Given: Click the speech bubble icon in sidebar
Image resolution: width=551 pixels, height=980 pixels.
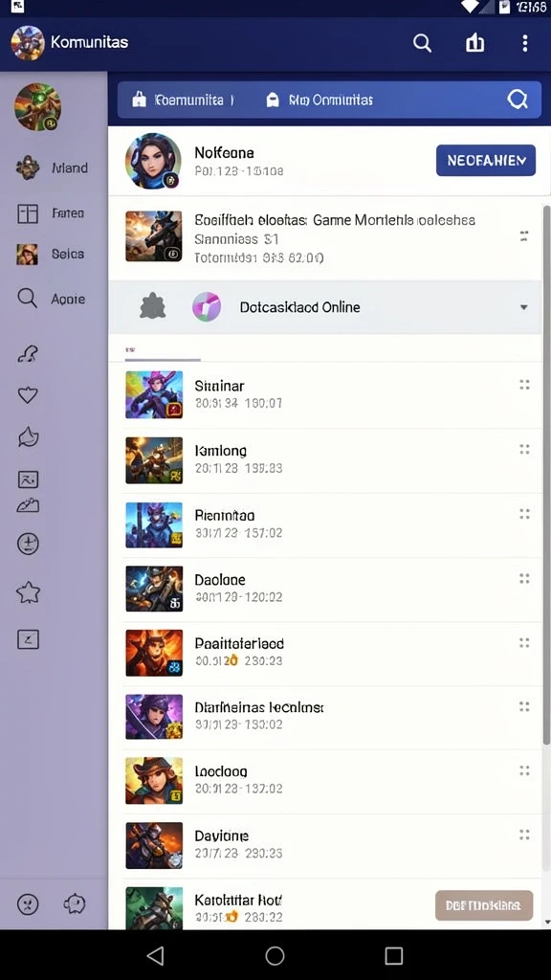Looking at the screenshot, I should pyautogui.click(x=28, y=437).
